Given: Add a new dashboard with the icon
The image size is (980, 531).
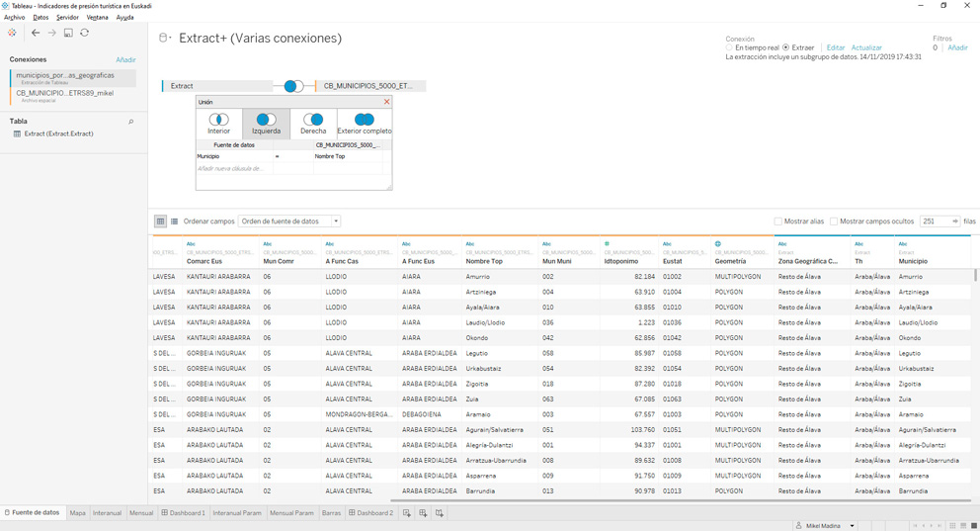Looking at the screenshot, I should 423,513.
